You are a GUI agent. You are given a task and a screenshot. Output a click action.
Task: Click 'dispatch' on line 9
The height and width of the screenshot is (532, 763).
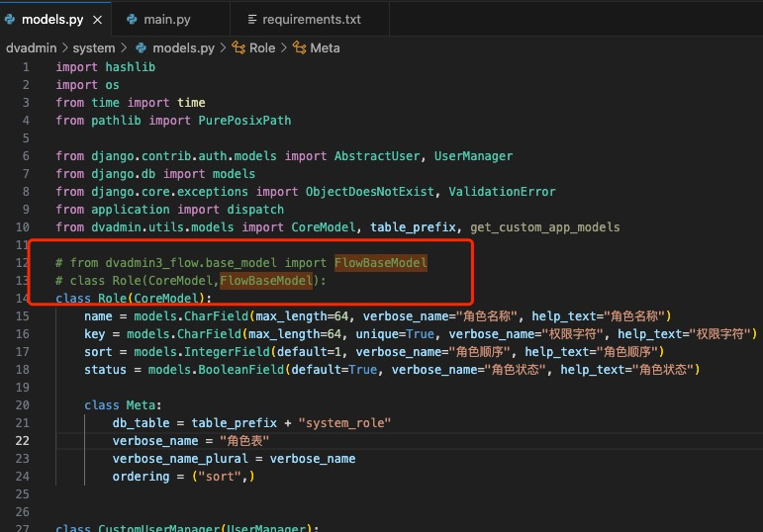tap(255, 210)
